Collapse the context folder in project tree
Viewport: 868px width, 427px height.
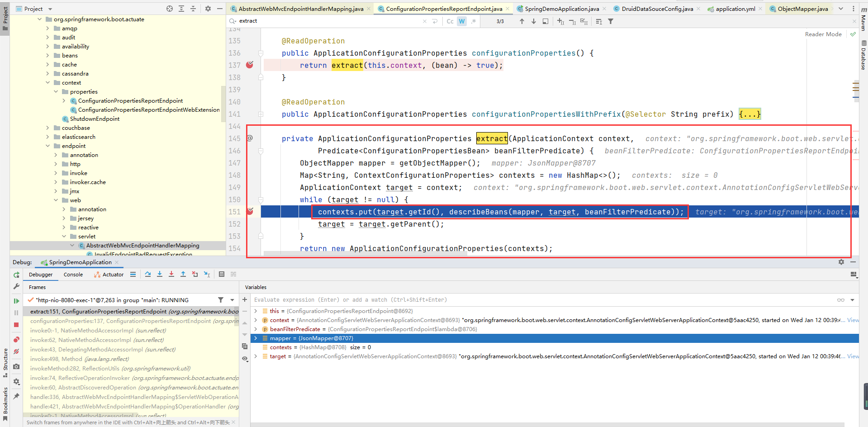[48, 82]
